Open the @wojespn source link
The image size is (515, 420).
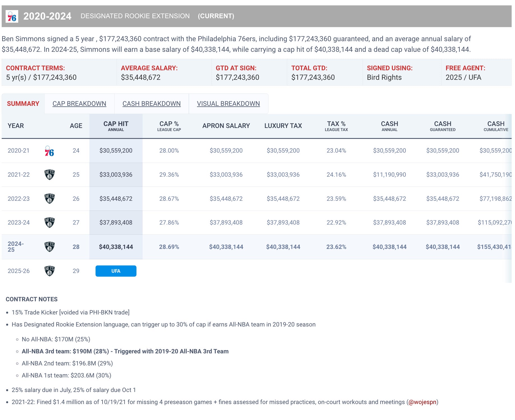click(x=422, y=402)
